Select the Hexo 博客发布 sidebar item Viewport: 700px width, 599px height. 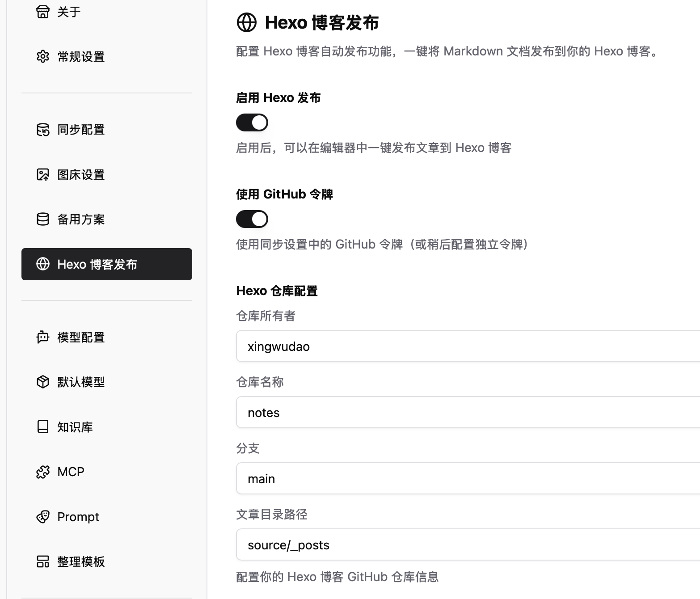[107, 264]
